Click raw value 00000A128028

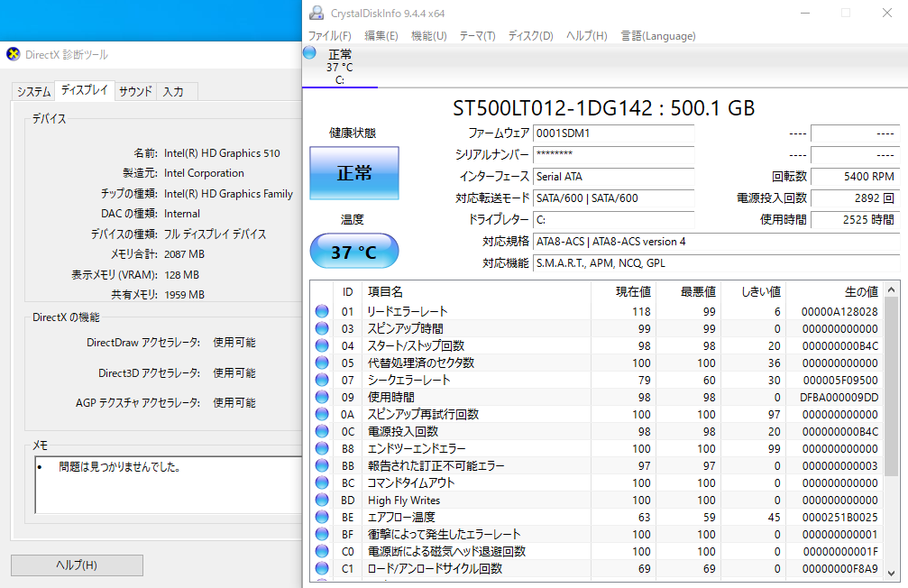click(x=839, y=312)
